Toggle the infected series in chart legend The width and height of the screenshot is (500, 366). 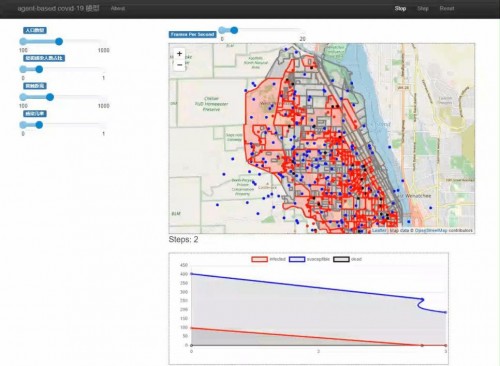pos(268,259)
